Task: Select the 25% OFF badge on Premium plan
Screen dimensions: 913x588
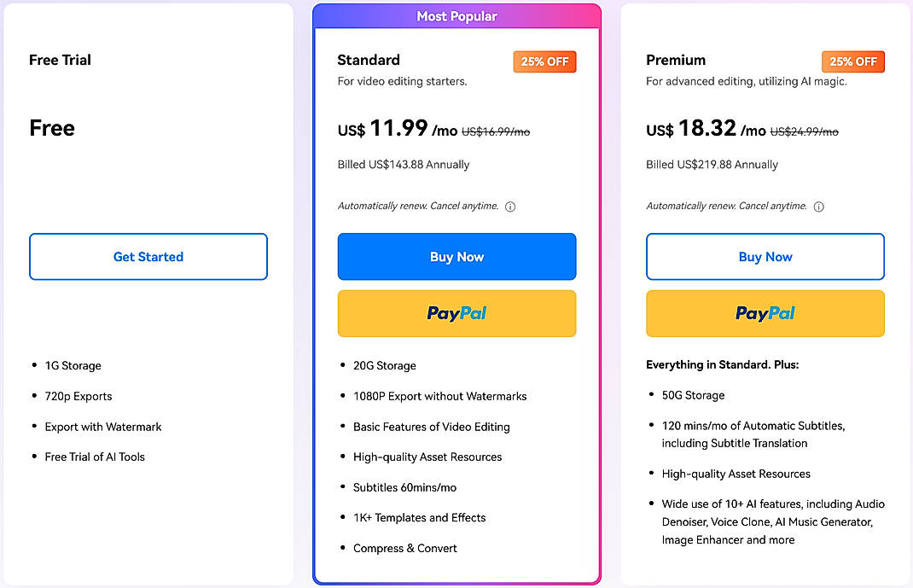Action: [x=852, y=61]
